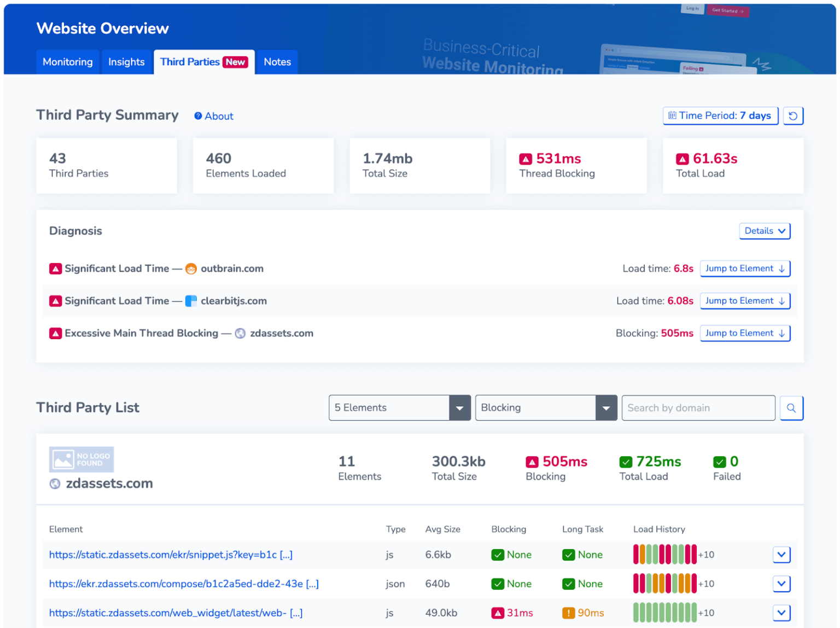This screenshot has height=628, width=840.
Task: Click a Load History bar for the compose json element
Action: [x=662, y=584]
